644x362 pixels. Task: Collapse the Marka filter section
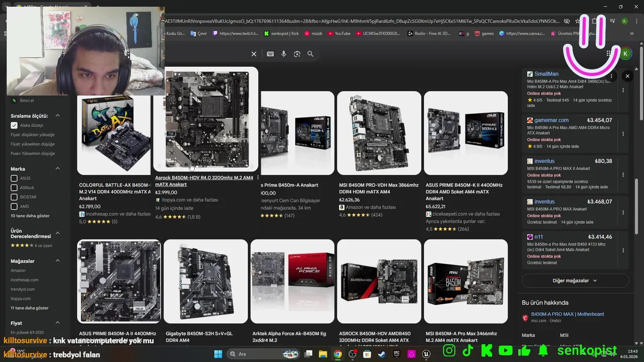tap(57, 168)
